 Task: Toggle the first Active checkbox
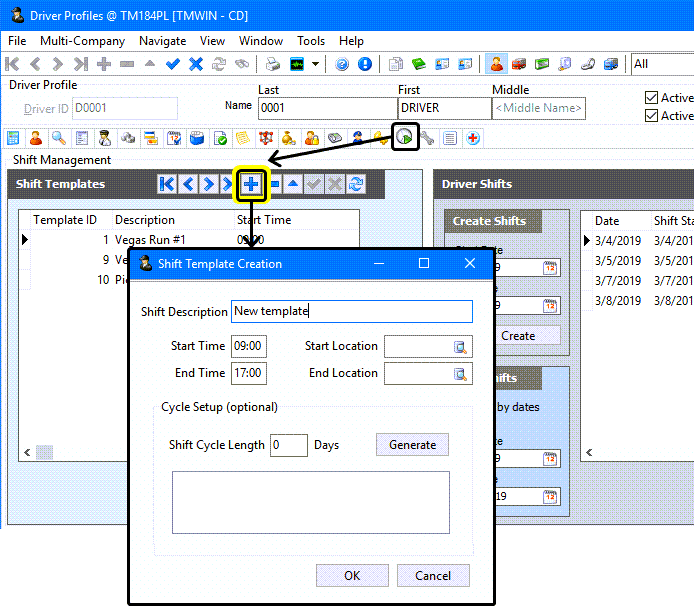point(652,98)
